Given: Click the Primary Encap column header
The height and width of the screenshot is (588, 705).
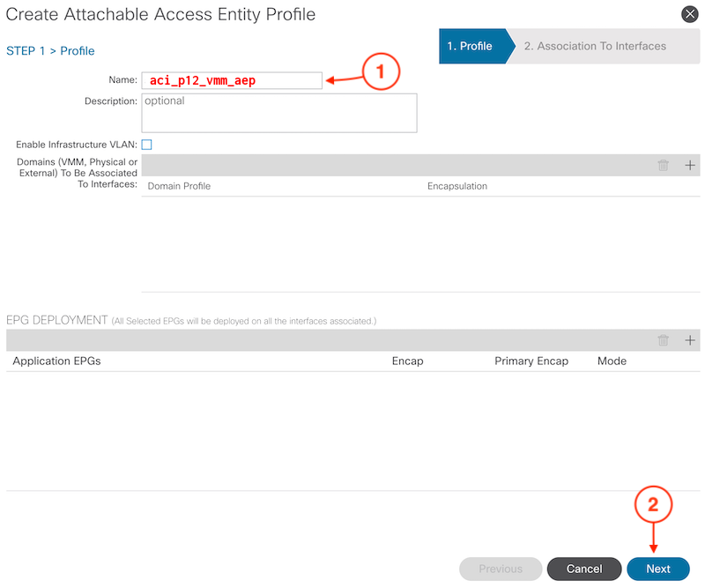Looking at the screenshot, I should (531, 361).
